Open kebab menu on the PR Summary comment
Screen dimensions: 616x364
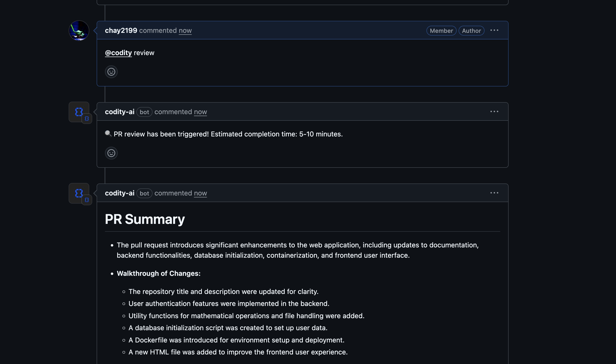[494, 193]
